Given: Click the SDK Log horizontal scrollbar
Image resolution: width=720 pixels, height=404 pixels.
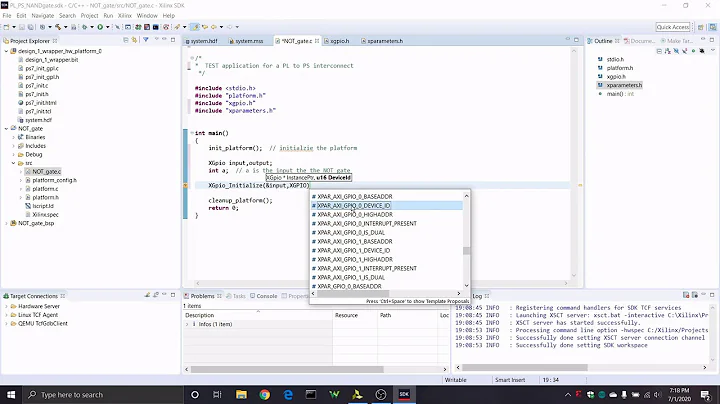Looking at the screenshot, I should 525,367.
